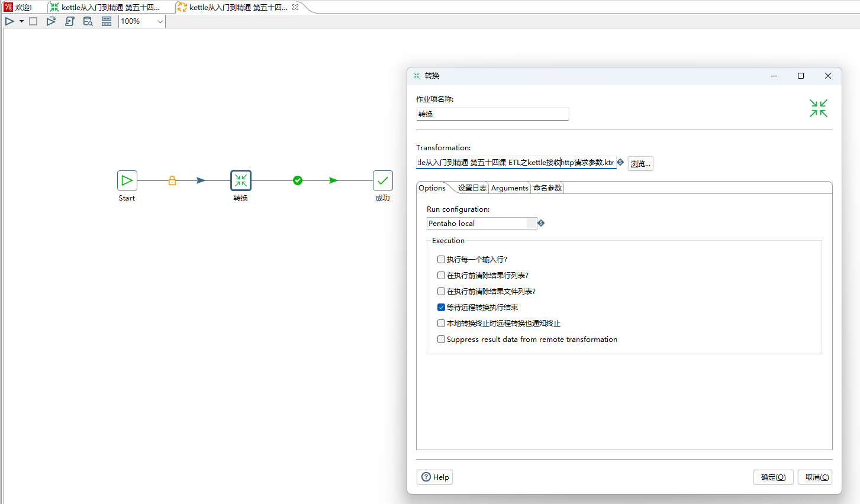Click the Help button
Screen dimensions: 860x504
coord(435,477)
